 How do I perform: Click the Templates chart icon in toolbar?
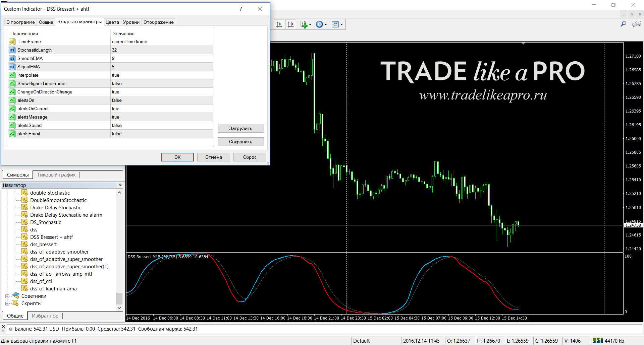[x=335, y=24]
